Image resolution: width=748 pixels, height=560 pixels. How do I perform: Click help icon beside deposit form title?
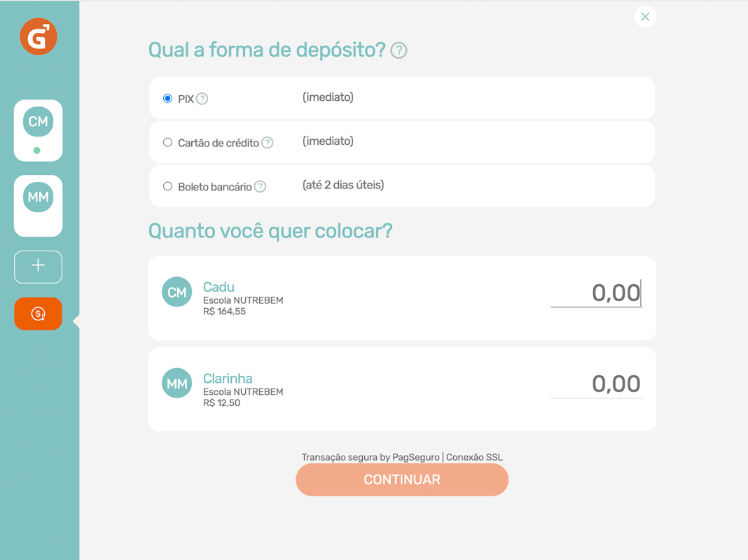tap(399, 50)
